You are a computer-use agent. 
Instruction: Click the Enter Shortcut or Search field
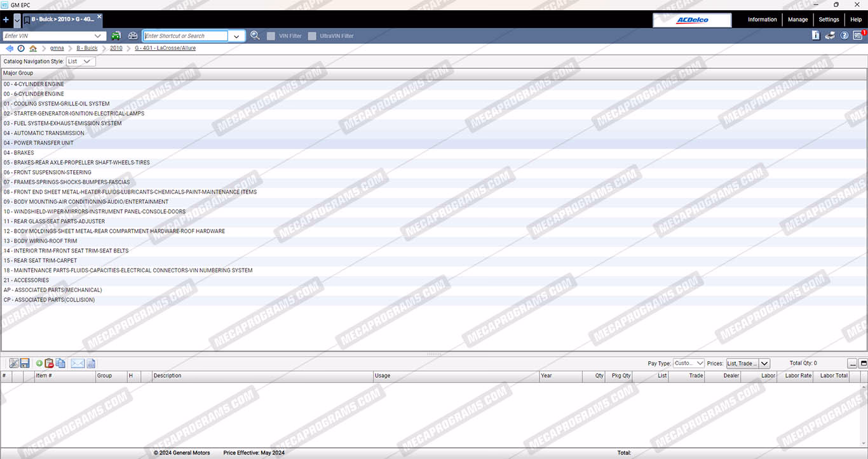click(186, 36)
